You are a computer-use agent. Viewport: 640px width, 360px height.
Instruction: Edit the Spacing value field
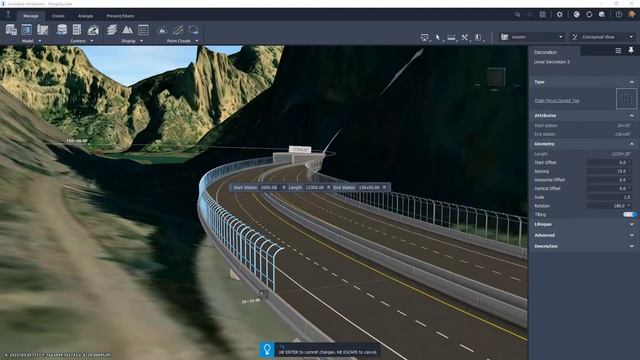tap(609, 171)
